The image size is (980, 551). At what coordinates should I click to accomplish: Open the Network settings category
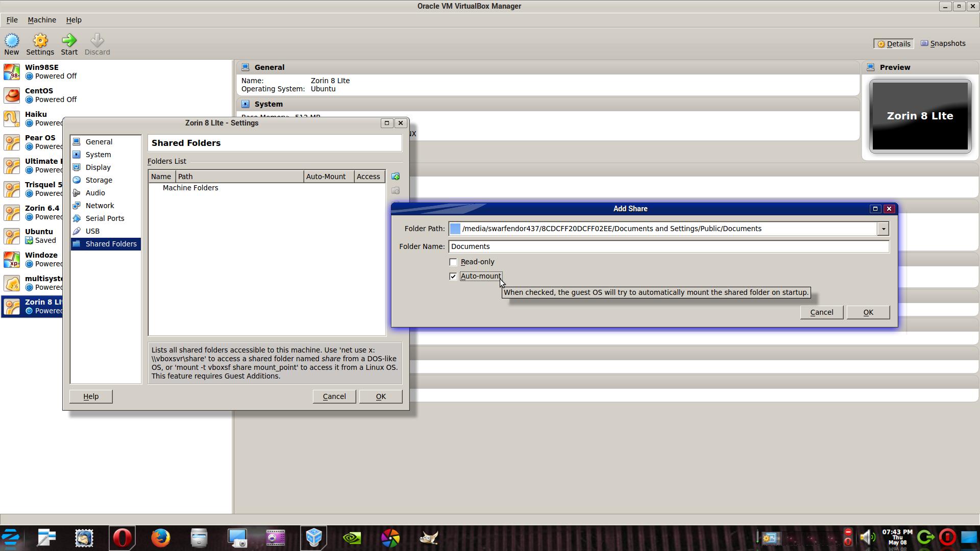coord(100,206)
